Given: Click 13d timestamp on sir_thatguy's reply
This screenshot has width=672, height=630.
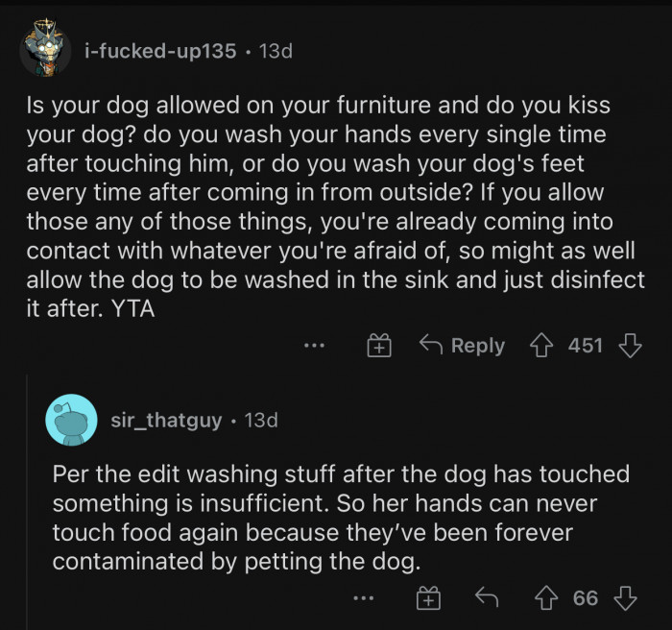Looking at the screenshot, I should [x=261, y=421].
